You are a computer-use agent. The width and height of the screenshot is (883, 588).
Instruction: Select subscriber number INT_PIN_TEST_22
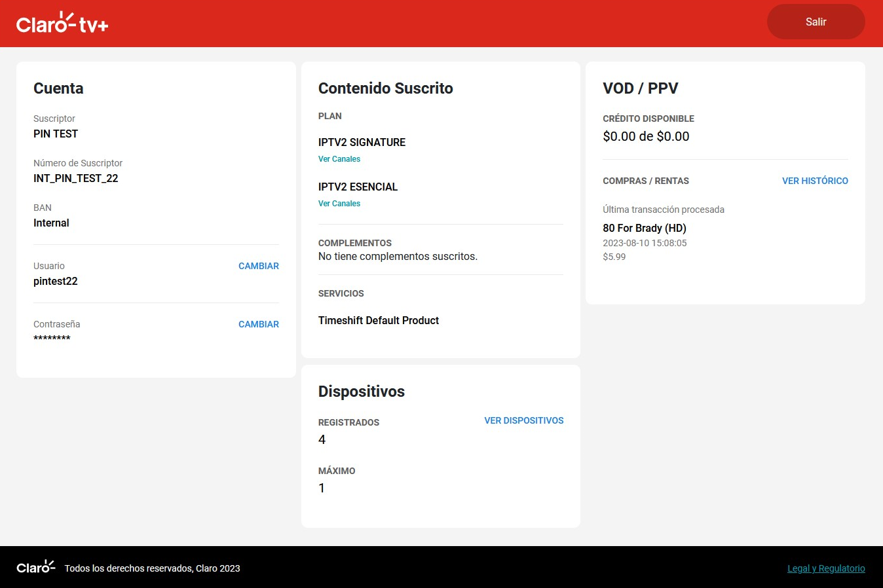click(76, 178)
